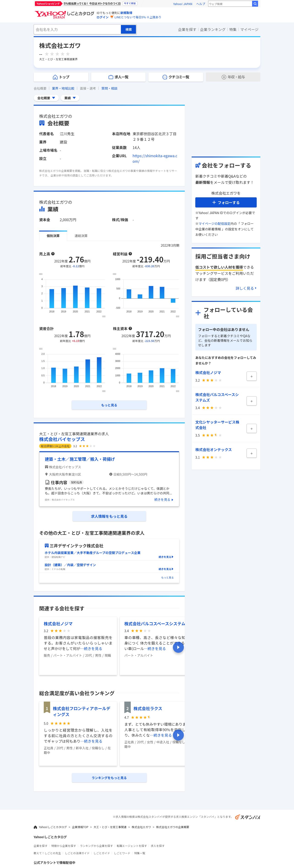Viewport: 294px width, 868px height.
Task: Open 株式会社ラクス ranking entry
Action: coord(147,708)
